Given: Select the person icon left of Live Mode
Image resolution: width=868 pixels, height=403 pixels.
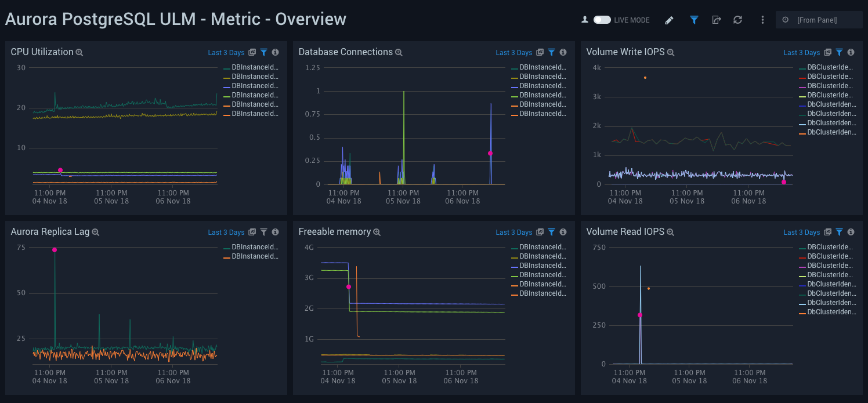Looking at the screenshot, I should [585, 19].
